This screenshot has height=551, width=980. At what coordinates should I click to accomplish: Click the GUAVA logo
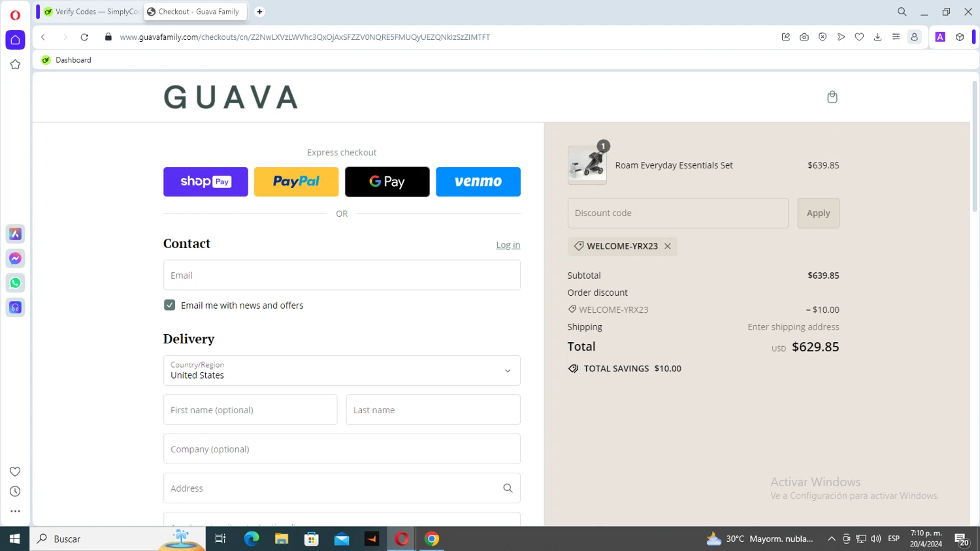tap(231, 97)
